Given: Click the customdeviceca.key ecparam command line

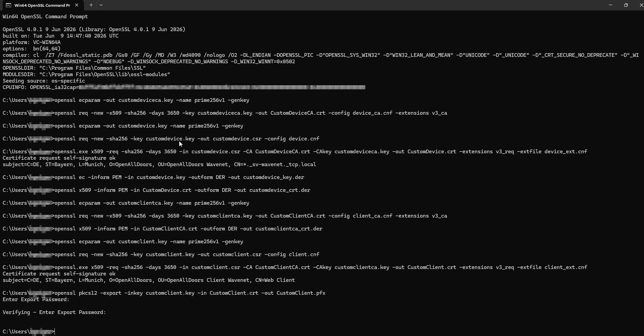Looking at the screenshot, I should pos(126,100).
